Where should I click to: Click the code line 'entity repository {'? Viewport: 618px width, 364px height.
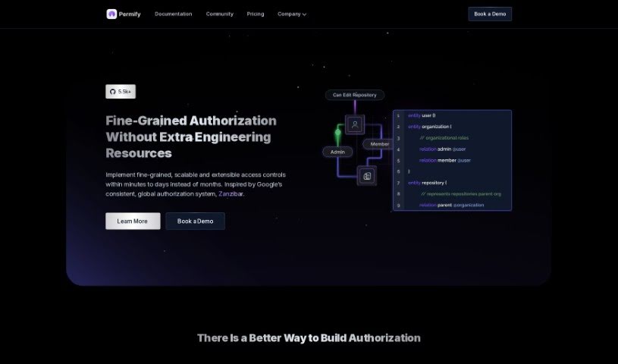click(427, 183)
